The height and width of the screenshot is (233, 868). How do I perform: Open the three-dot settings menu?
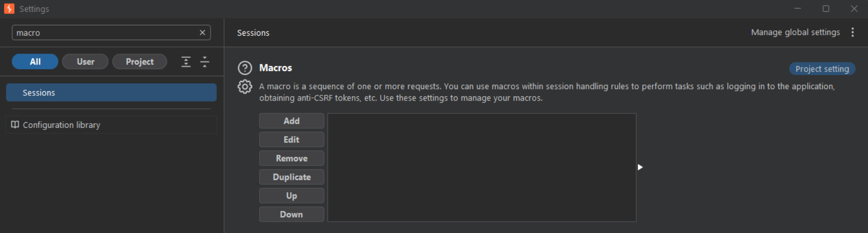pyautogui.click(x=853, y=32)
